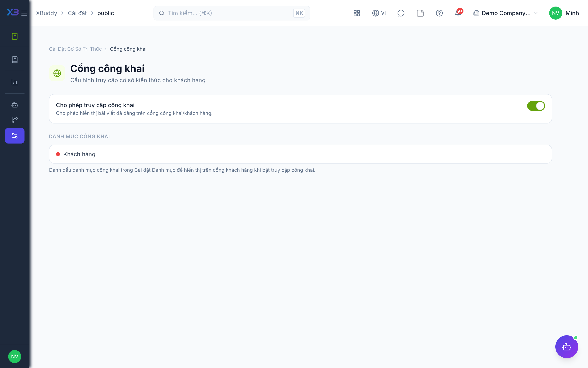Image resolution: width=588 pixels, height=368 pixels.
Task: Open the git branch workflow icon
Action: [x=14, y=120]
